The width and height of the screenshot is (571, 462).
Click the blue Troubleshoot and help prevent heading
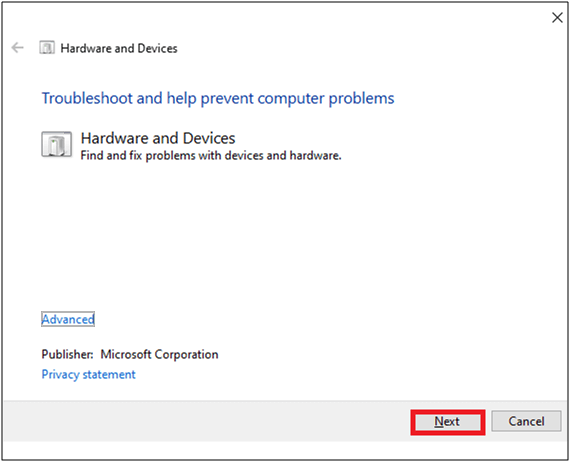tap(218, 99)
